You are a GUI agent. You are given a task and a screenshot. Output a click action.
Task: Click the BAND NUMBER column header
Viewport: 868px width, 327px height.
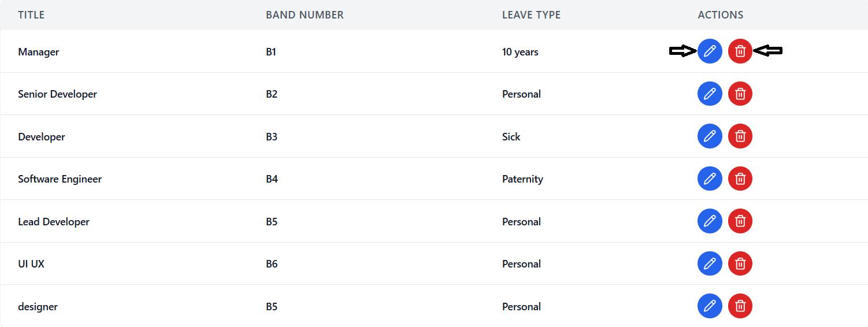pyautogui.click(x=305, y=15)
